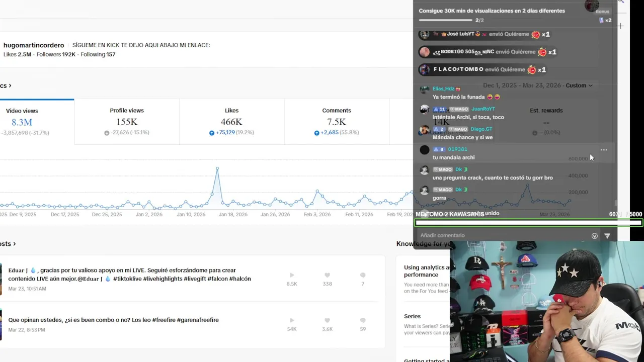Open the Series knowledge article

[412, 316]
